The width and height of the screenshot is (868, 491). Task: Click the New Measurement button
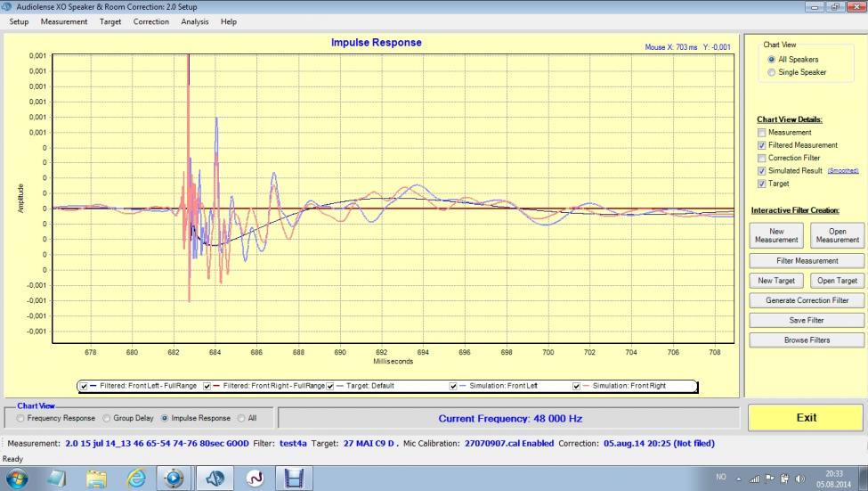tap(776, 235)
